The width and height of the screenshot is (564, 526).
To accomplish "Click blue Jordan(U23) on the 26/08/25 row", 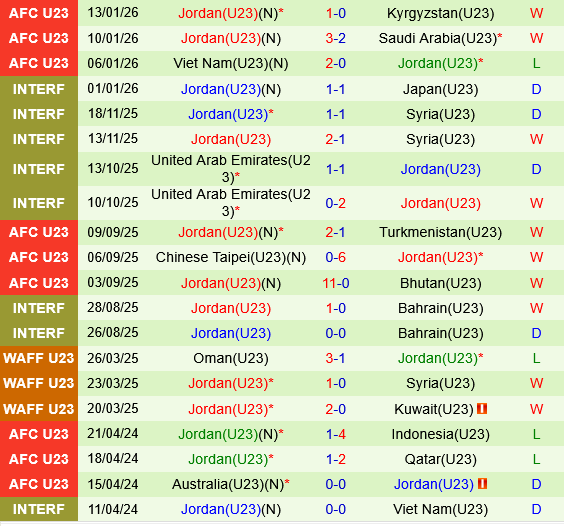I will point(231,333).
